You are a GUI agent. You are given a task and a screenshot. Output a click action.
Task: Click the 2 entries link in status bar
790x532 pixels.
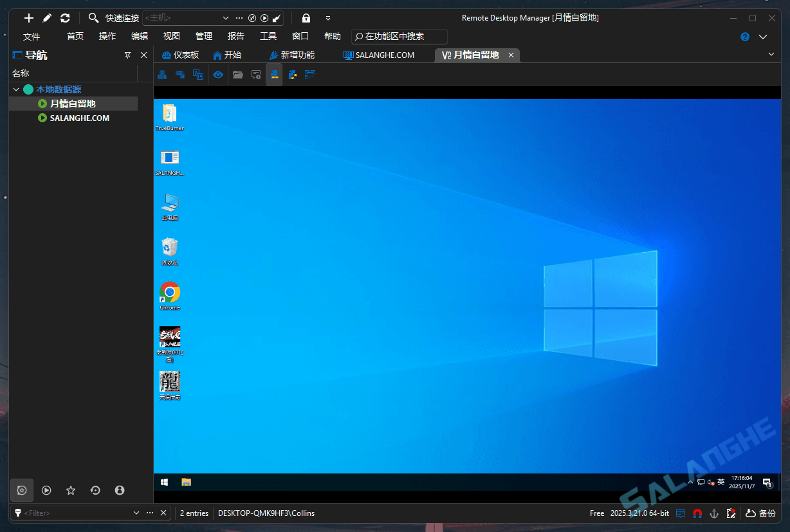pos(194,513)
